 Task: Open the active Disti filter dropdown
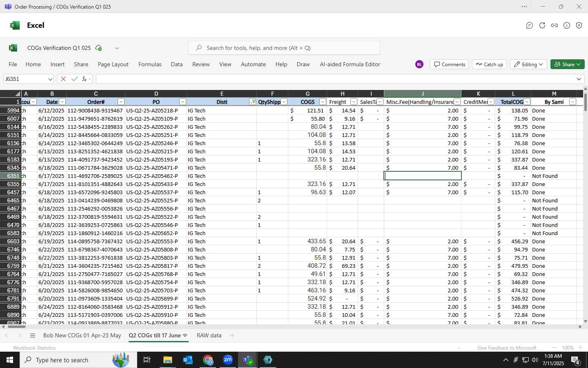(x=252, y=102)
